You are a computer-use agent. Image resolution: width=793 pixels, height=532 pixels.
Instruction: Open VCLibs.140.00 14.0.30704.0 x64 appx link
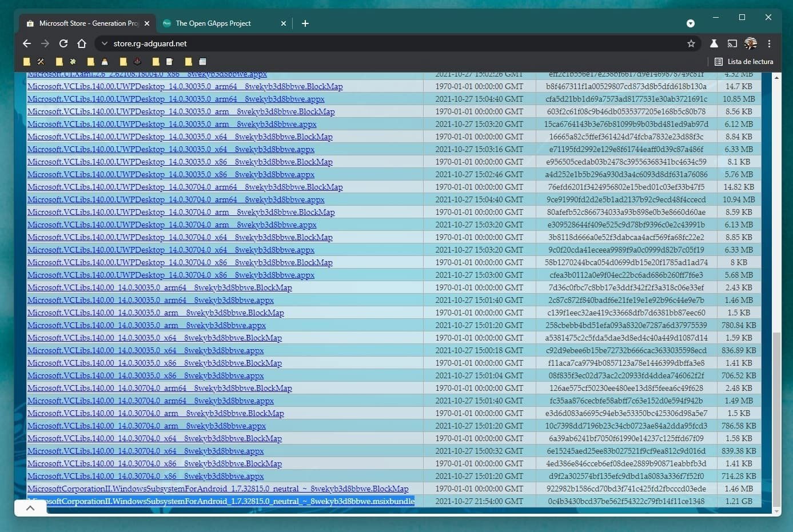click(145, 451)
